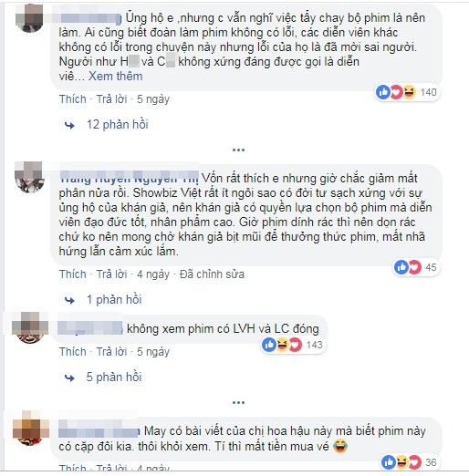Like the first comment with Thích

tap(73, 99)
